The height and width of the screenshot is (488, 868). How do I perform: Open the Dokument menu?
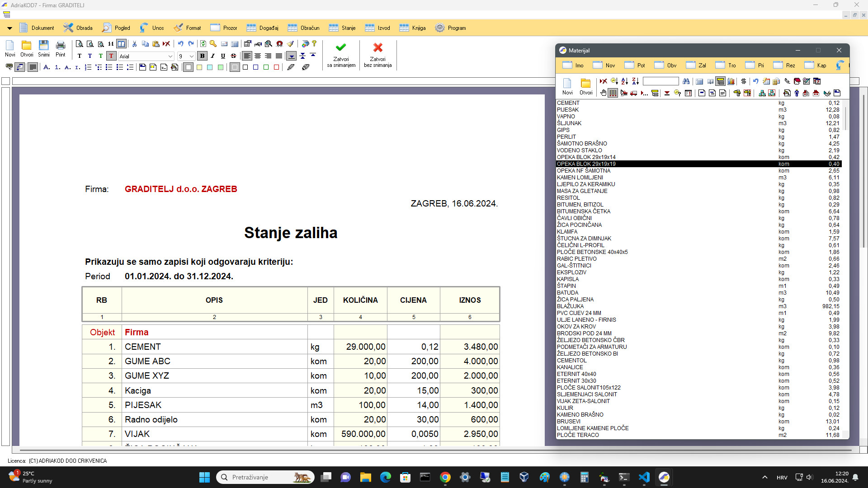(x=37, y=28)
